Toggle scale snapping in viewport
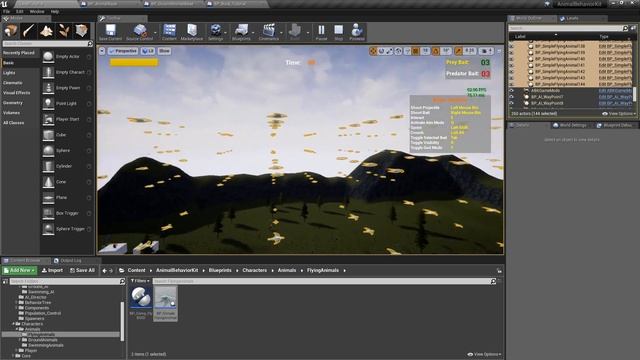 [458, 51]
